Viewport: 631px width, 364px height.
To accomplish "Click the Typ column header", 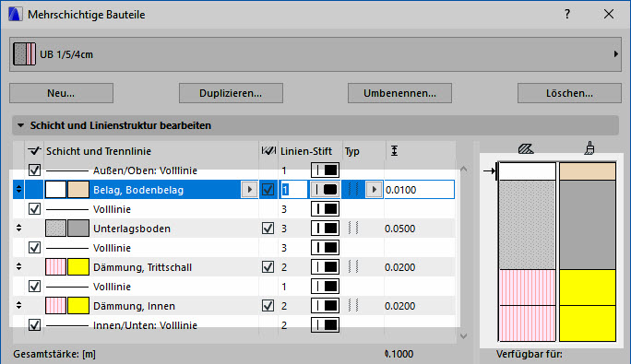I will click(x=352, y=152).
